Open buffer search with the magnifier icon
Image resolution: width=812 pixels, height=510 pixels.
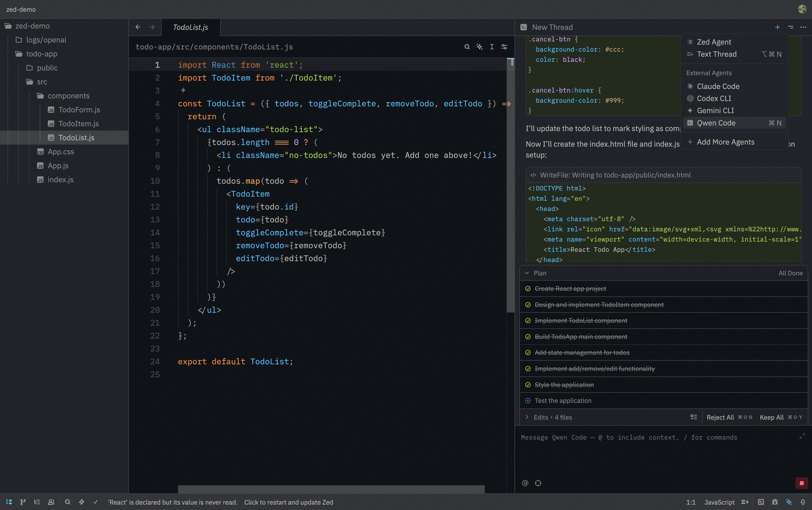pos(467,47)
